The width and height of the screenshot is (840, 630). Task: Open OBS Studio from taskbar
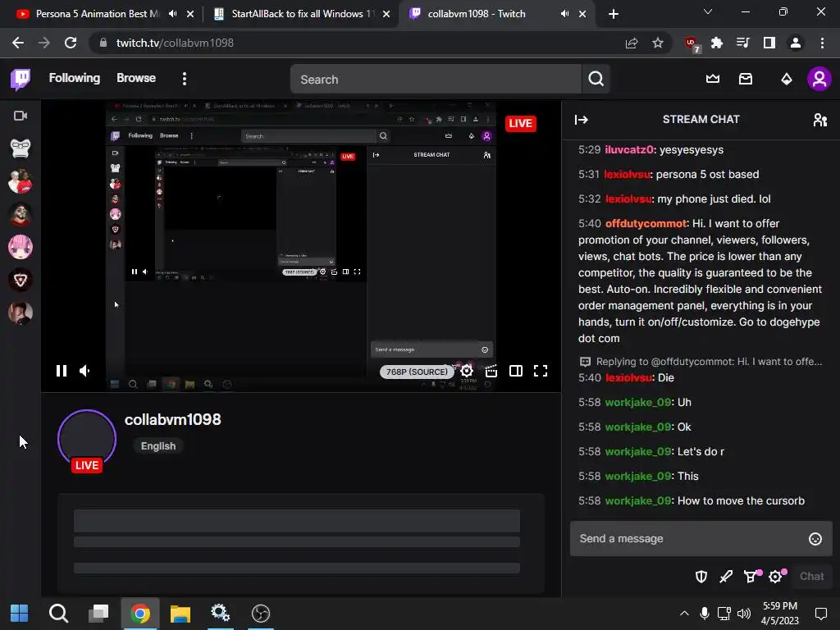tap(260, 614)
